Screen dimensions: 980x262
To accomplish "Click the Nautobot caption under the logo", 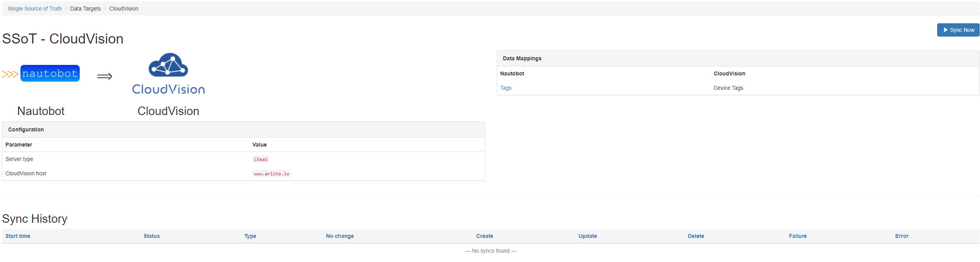I will click(41, 111).
